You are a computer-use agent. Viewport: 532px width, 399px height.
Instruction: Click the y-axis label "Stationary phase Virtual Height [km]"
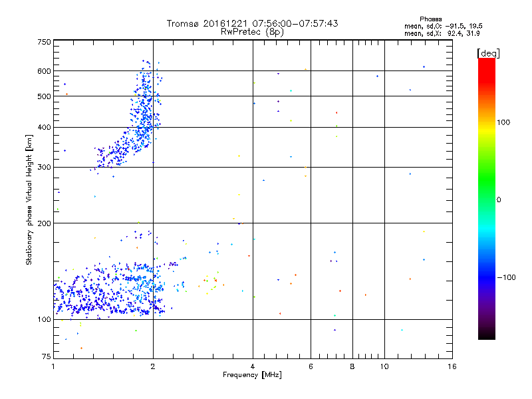click(x=29, y=200)
